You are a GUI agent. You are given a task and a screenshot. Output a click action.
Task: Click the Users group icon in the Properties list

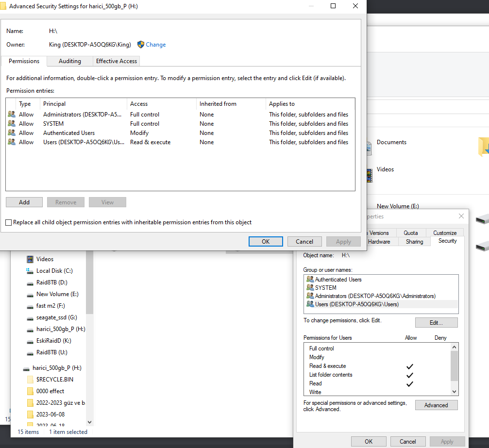click(310, 304)
